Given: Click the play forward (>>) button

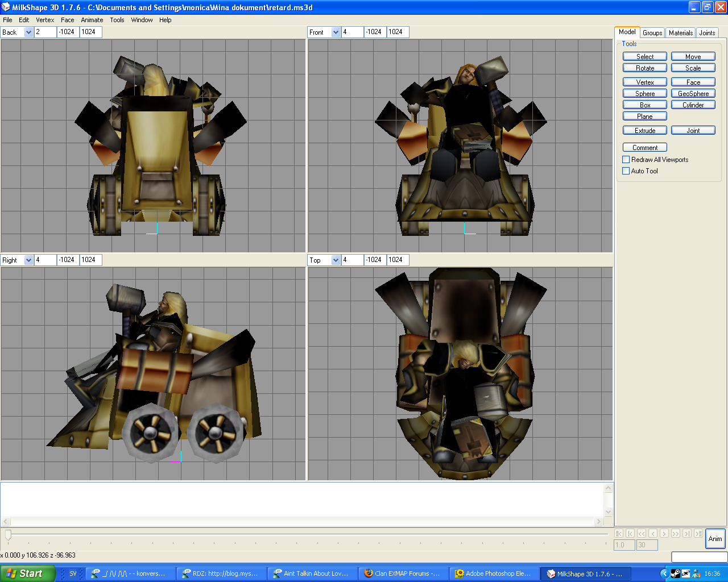Looking at the screenshot, I should (x=676, y=533).
